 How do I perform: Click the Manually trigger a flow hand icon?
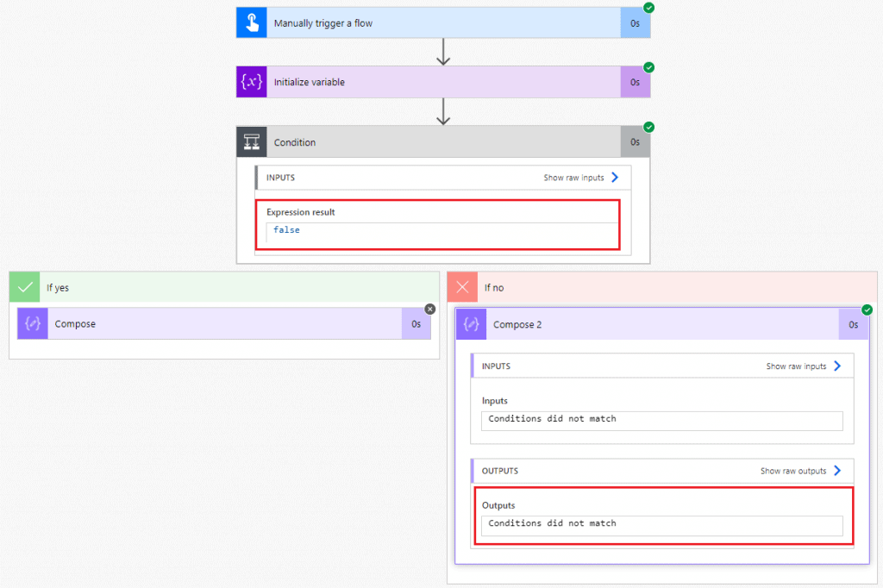251,23
